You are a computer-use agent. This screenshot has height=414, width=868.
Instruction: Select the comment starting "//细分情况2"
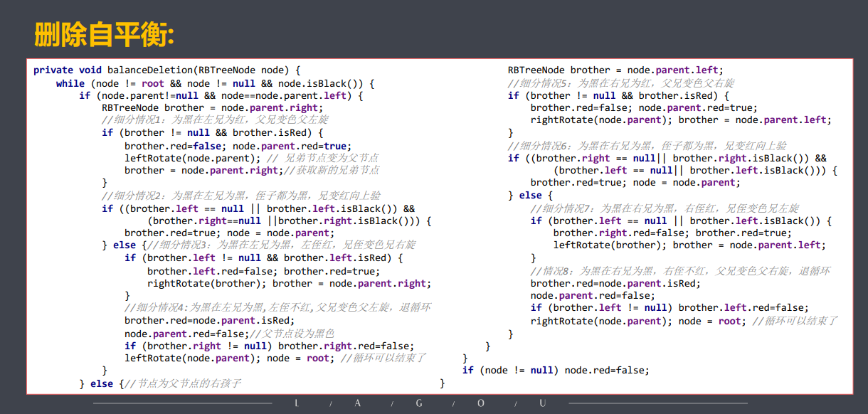point(241,196)
